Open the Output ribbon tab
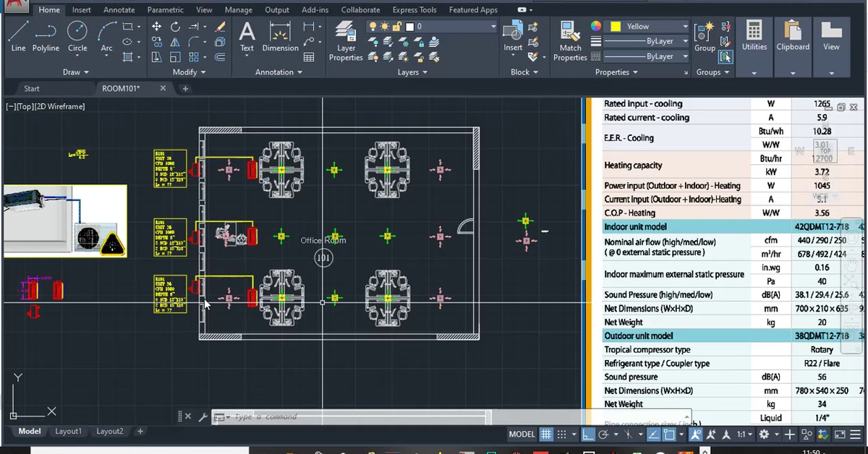 click(x=277, y=10)
